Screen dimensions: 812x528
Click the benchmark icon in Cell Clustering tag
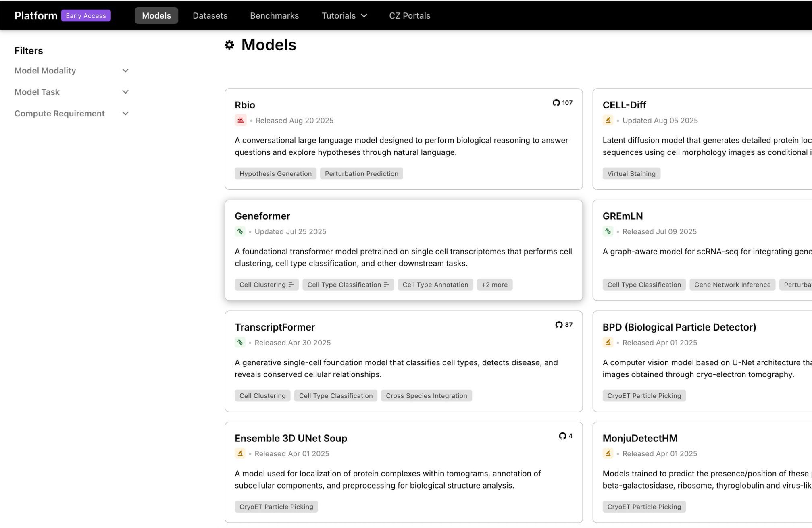click(291, 285)
